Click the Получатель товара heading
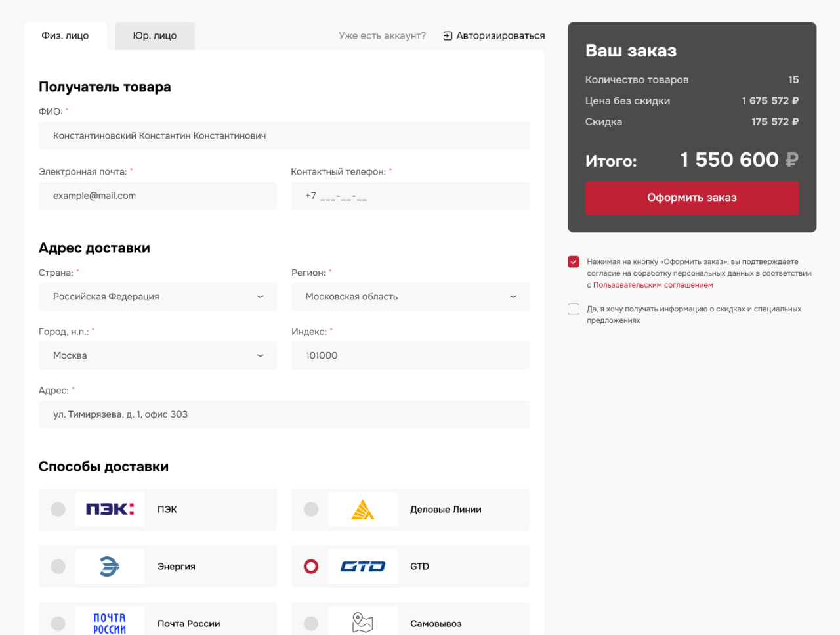 click(x=105, y=87)
